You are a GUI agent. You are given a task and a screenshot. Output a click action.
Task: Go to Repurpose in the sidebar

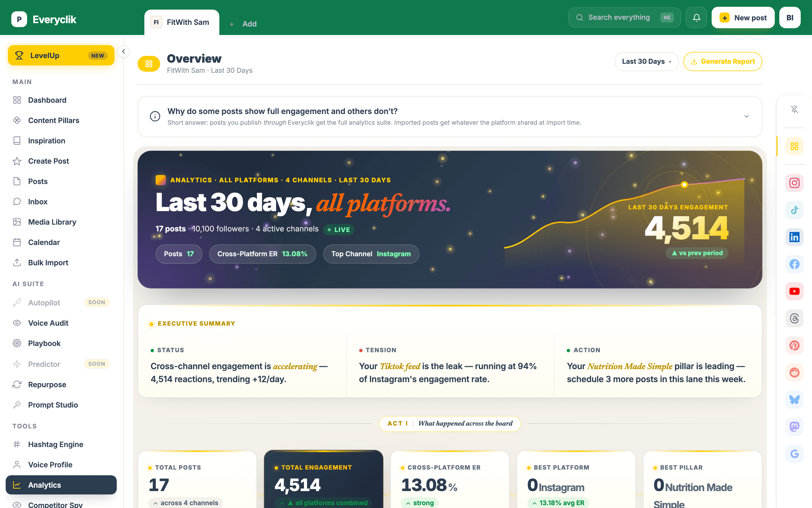tap(61, 384)
